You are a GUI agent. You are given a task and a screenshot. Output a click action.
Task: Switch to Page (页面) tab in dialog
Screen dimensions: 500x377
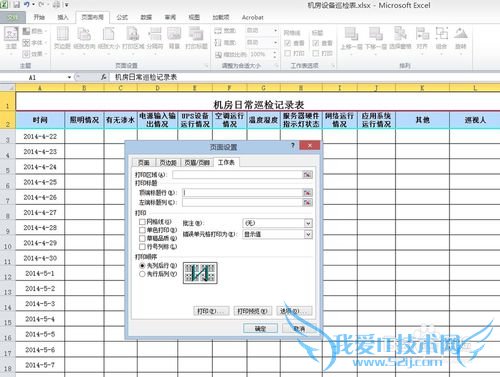(x=144, y=162)
